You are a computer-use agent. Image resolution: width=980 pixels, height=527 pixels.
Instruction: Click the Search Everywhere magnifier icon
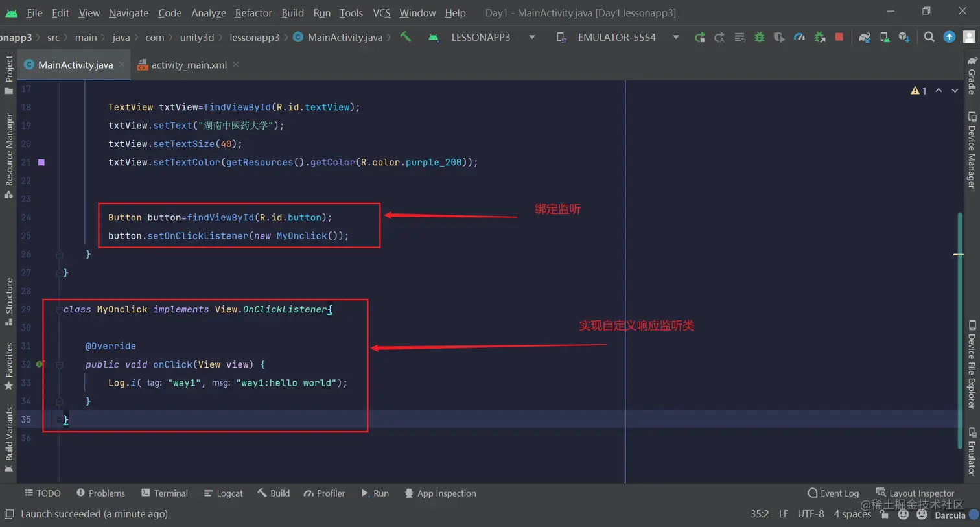[x=929, y=38]
